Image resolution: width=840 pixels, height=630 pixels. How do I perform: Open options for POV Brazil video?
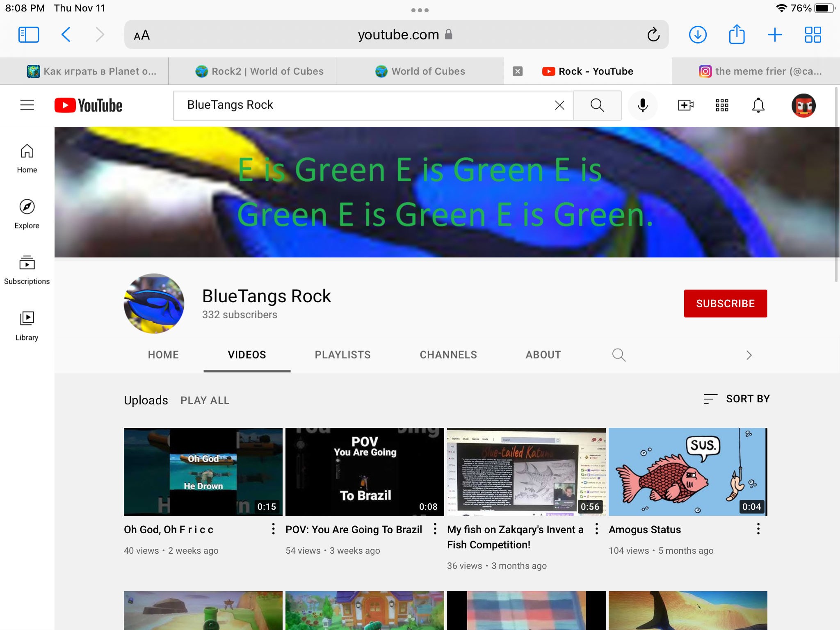point(435,529)
